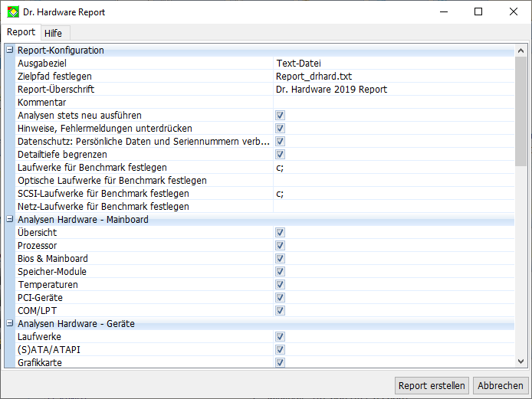The height and width of the screenshot is (399, 532).
Task: Toggle the Temperaturen checkbox
Action: tap(281, 285)
